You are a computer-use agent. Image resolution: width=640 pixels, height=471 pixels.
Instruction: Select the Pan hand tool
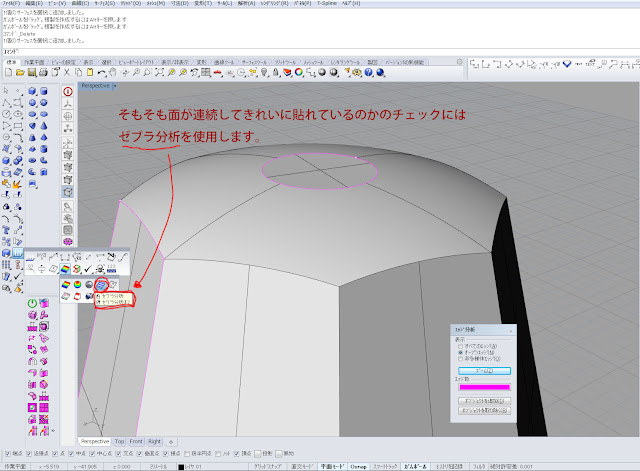pos(113,73)
